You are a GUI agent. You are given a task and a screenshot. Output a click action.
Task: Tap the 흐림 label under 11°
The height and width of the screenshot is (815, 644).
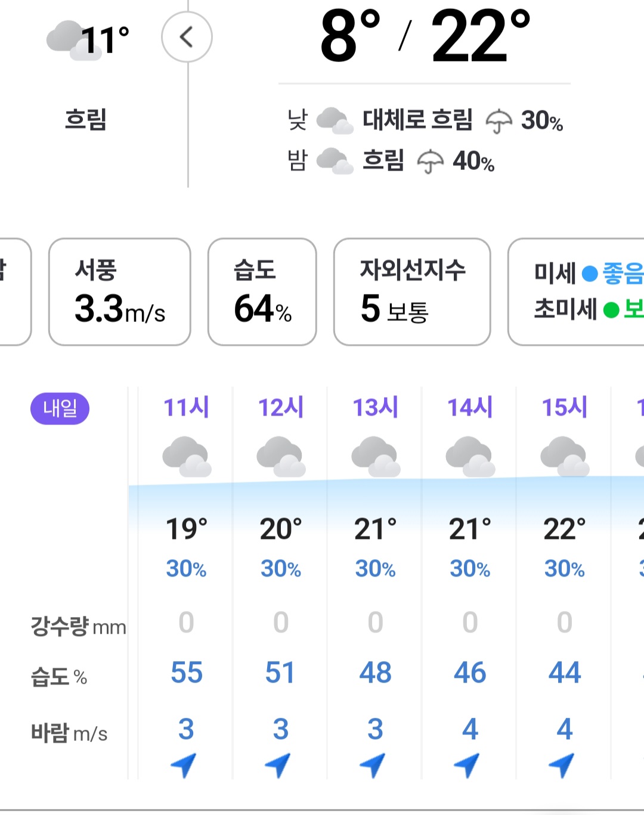click(x=86, y=119)
